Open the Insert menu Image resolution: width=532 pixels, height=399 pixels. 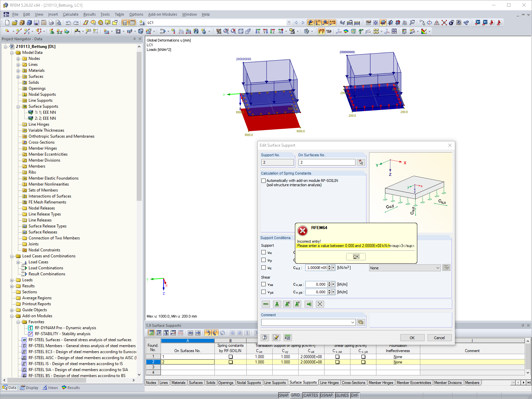click(x=53, y=14)
